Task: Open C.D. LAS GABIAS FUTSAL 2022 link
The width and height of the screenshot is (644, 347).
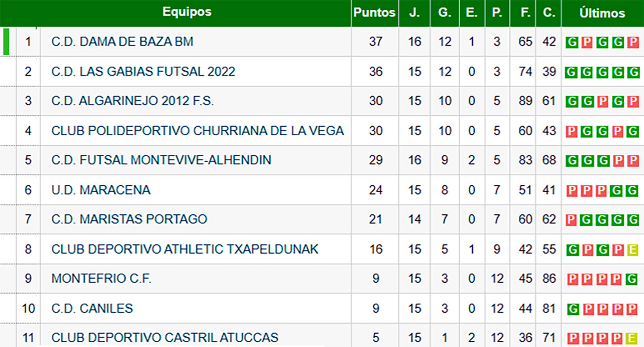Action: tap(143, 71)
